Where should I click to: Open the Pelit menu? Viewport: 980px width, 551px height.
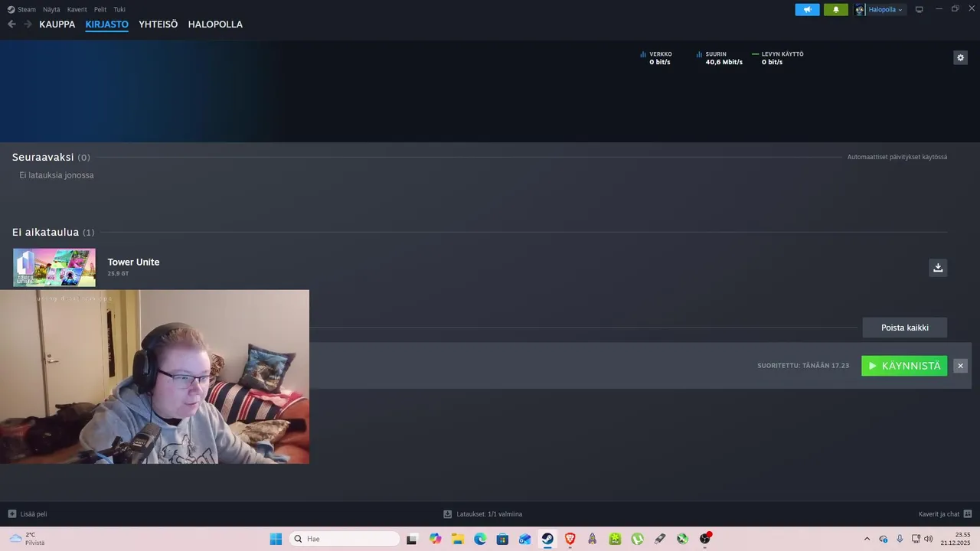tap(100, 10)
